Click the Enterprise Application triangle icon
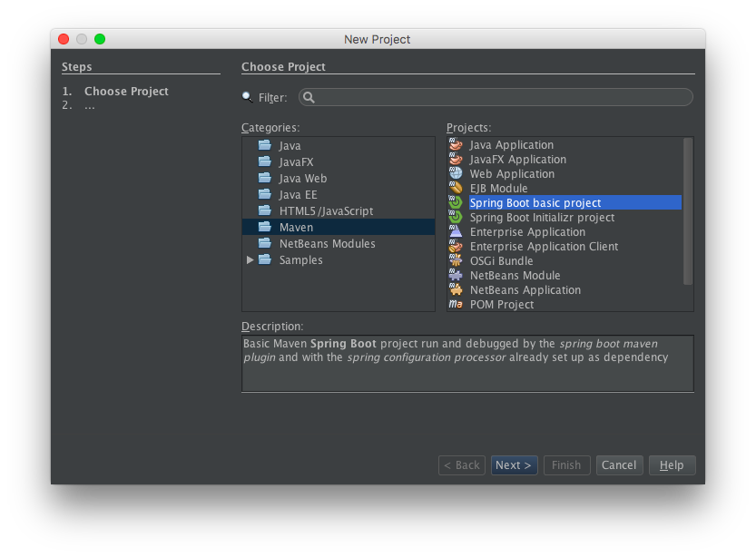The width and height of the screenshot is (756, 557). [x=456, y=231]
